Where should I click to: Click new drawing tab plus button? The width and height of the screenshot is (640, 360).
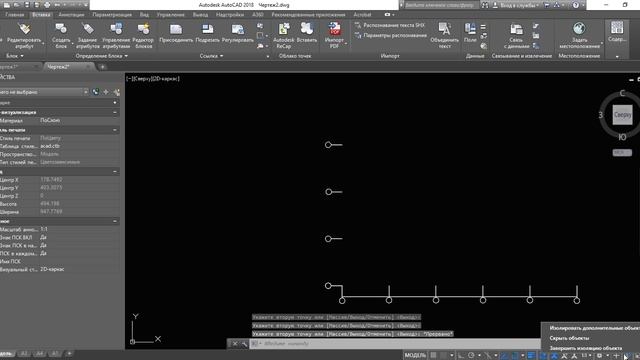(x=102, y=67)
